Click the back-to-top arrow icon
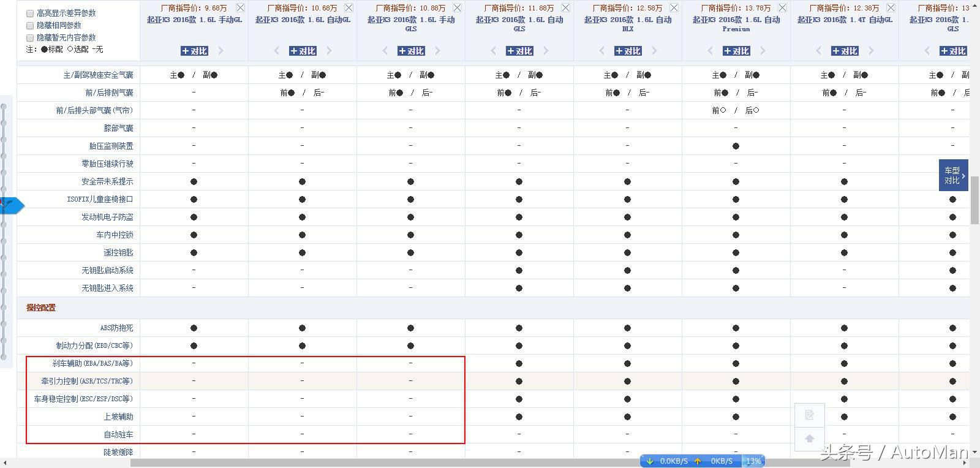Image resolution: width=980 pixels, height=468 pixels. click(809, 438)
